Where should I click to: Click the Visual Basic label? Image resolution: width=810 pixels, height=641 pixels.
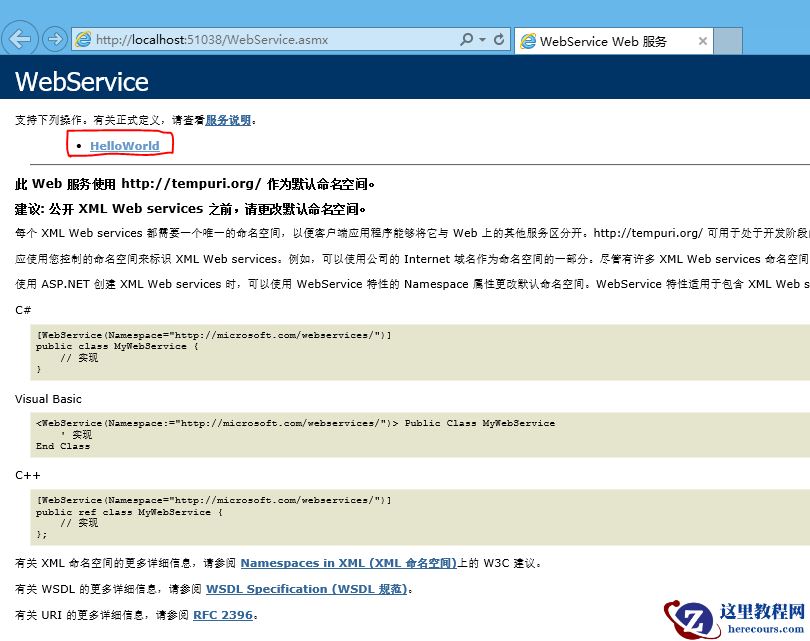tap(49, 399)
